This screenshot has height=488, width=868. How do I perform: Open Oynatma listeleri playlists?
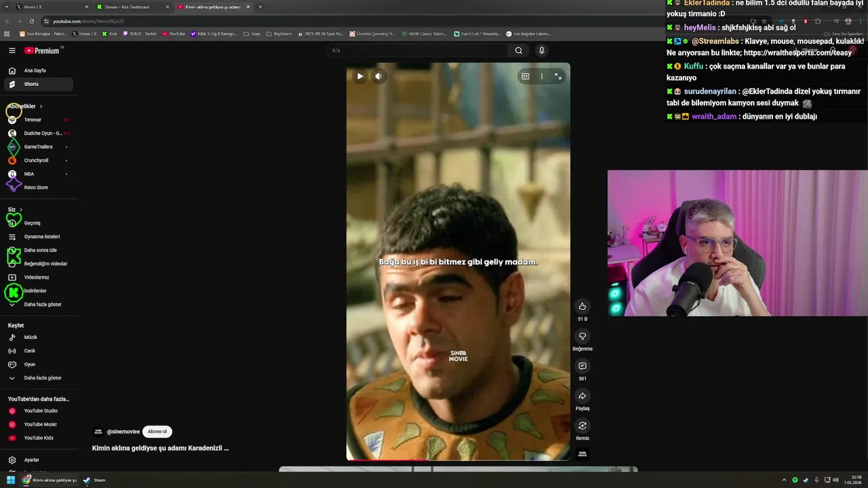(x=38, y=237)
